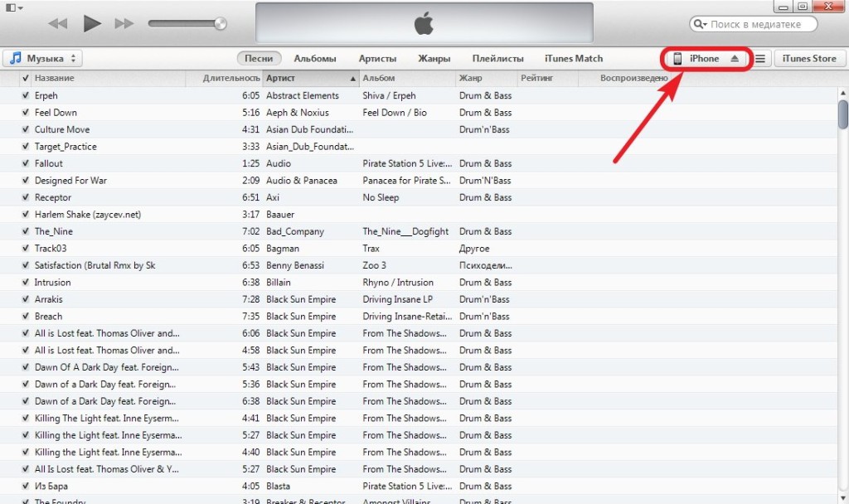The image size is (849, 504).
Task: Sort by the Артист column header
Action: (x=310, y=79)
